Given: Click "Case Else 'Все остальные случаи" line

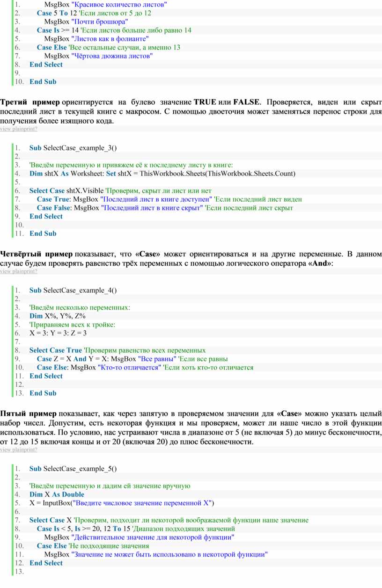Looking at the screenshot, I should click(109, 47).
